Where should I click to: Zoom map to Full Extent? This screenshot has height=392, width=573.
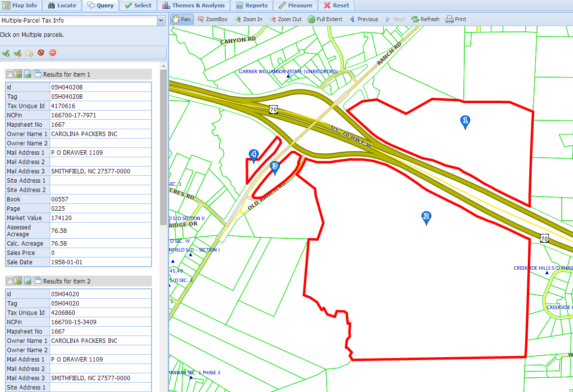[325, 19]
